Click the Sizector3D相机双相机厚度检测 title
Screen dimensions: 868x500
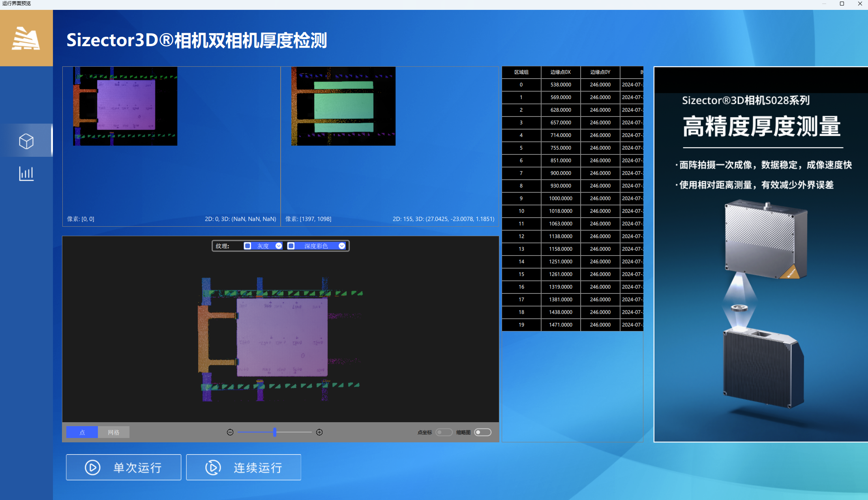point(197,40)
